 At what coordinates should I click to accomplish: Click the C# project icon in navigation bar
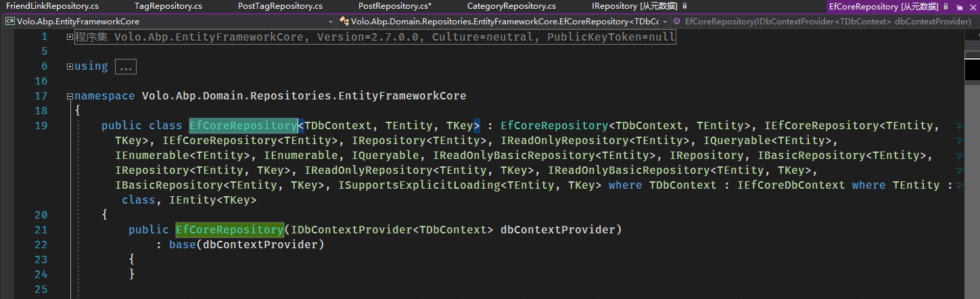[x=10, y=21]
